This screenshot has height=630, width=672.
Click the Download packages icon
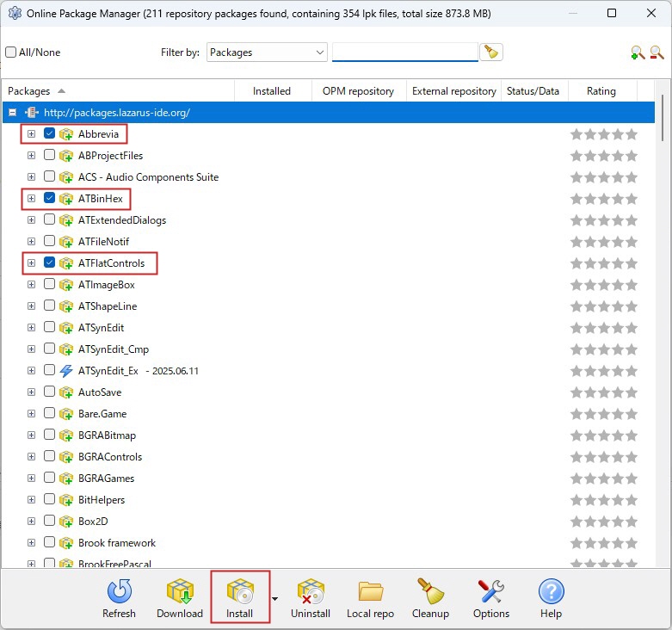pos(180,598)
